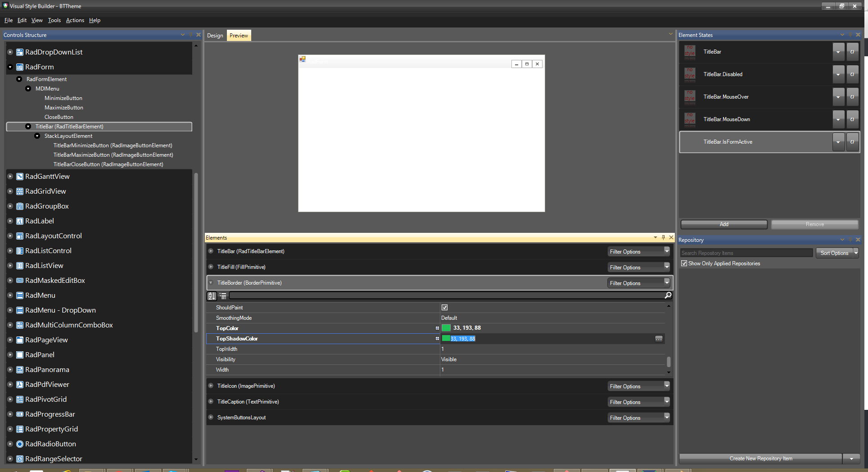Click the preview form's maximize button
Viewport: 868px width, 472px height.
click(527, 64)
